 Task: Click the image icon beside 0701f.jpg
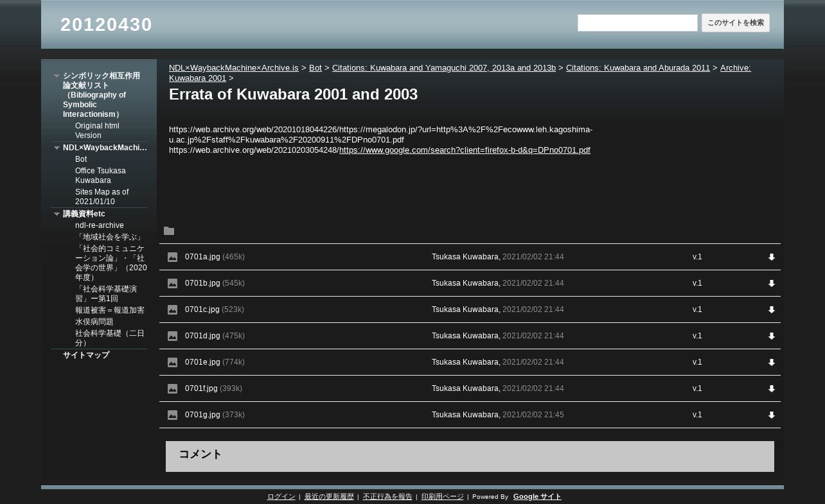172,389
